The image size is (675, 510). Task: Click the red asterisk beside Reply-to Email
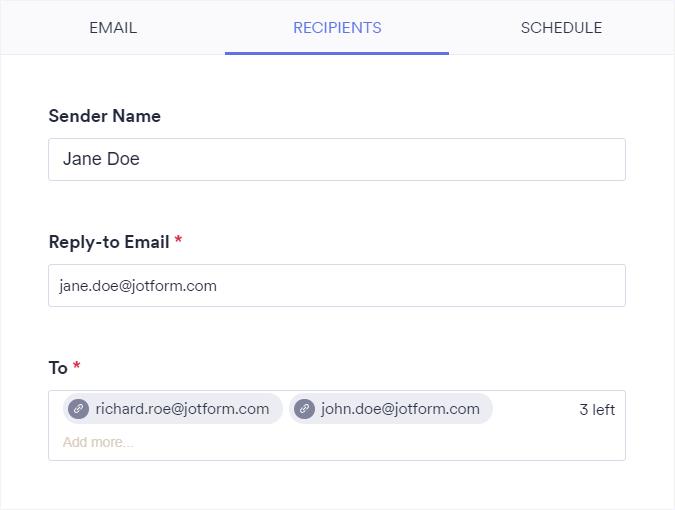pos(179,241)
